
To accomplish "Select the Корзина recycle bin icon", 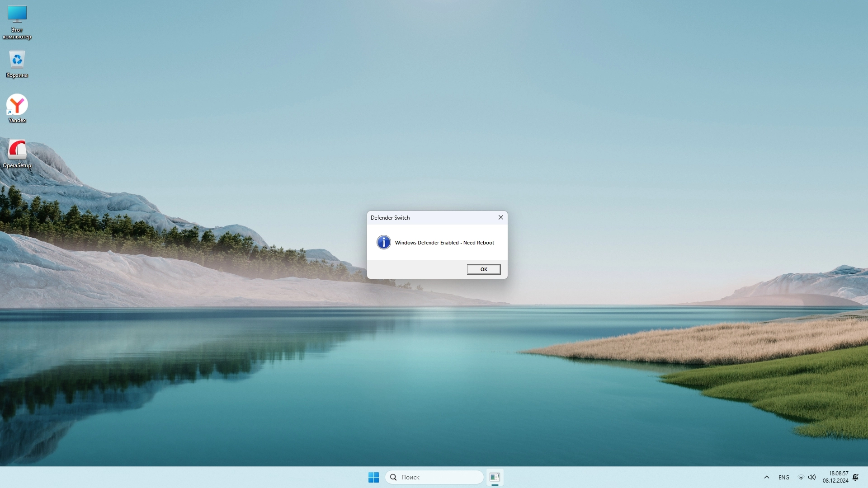I will pos(17,60).
